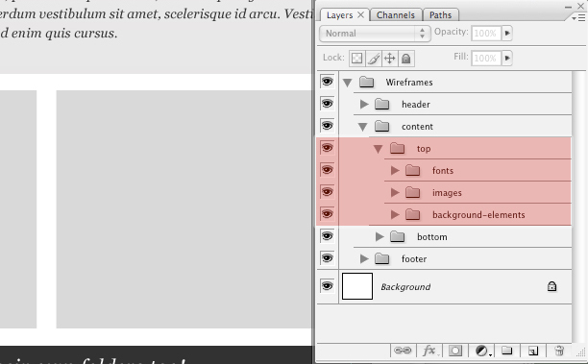Expand the bottom group
Screen dimensions: 588x364
[x=380, y=236]
